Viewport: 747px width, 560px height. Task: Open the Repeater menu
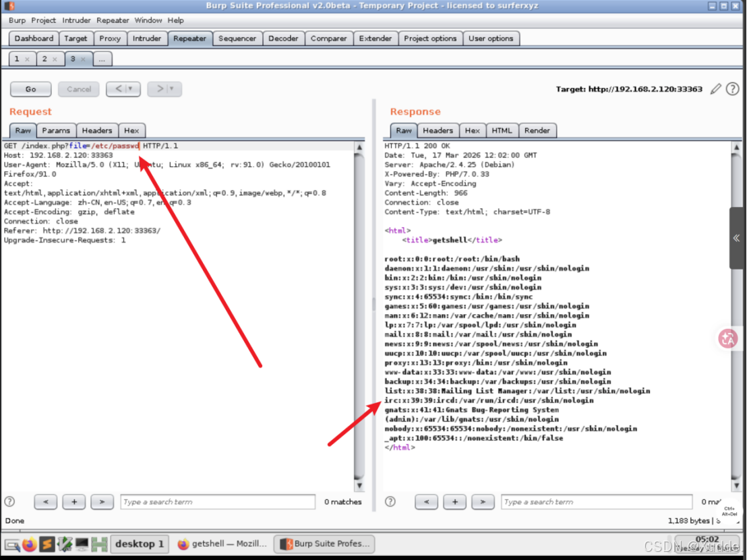pyautogui.click(x=113, y=20)
